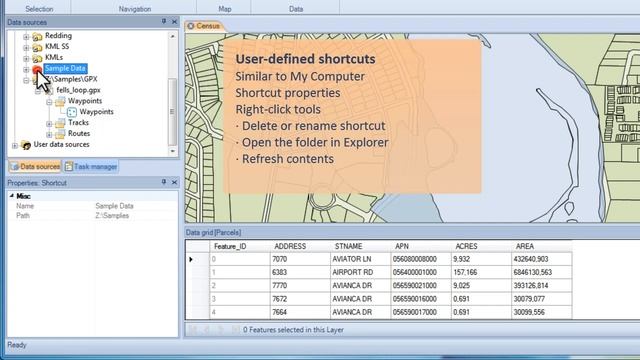Click the tree scrollbar up arrow
This screenshot has height=360, width=640.
(173, 36)
